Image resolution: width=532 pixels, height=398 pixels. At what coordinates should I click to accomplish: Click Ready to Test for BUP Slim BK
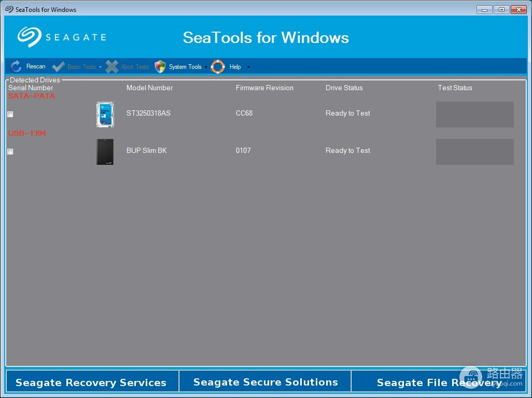pos(348,150)
